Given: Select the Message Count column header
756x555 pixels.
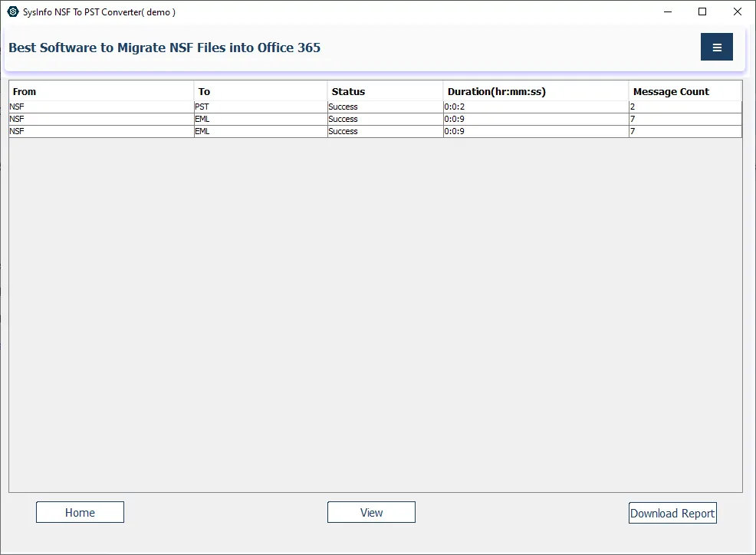Looking at the screenshot, I should 685,91.
